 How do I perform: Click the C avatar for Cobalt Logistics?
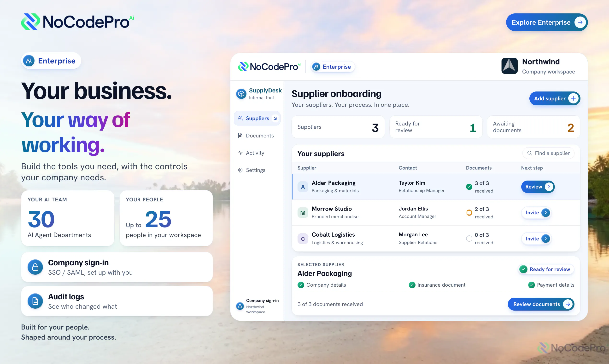tap(303, 239)
